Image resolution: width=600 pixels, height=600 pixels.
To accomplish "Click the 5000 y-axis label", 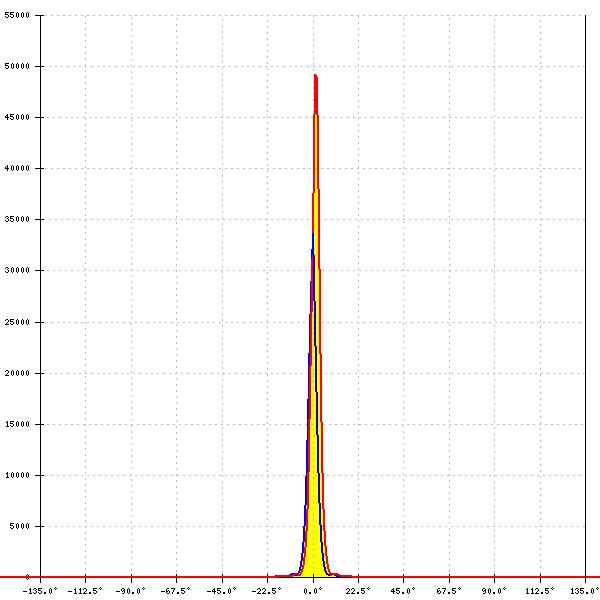I will point(20,526).
